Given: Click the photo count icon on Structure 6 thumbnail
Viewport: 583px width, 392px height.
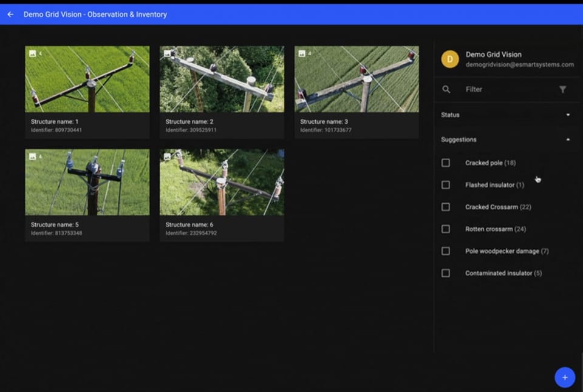Looking at the screenshot, I should [x=168, y=157].
